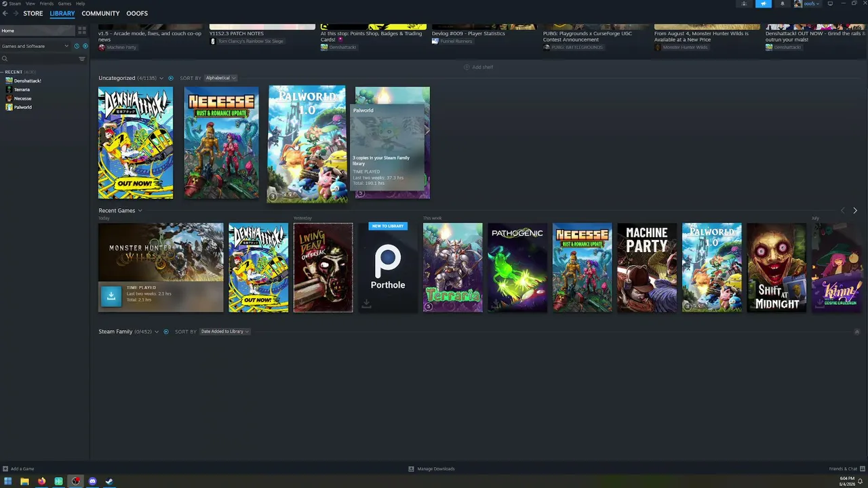
Task: Open Windows Start menu
Action: [7, 481]
